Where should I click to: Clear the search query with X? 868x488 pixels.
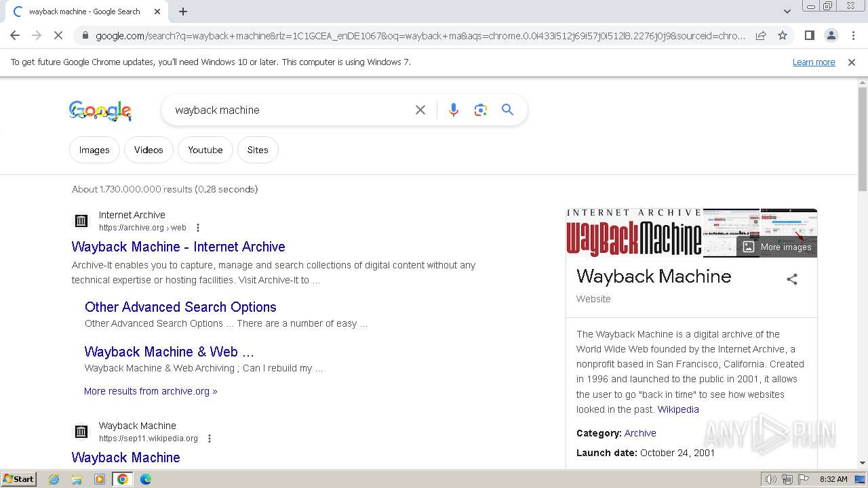[420, 110]
